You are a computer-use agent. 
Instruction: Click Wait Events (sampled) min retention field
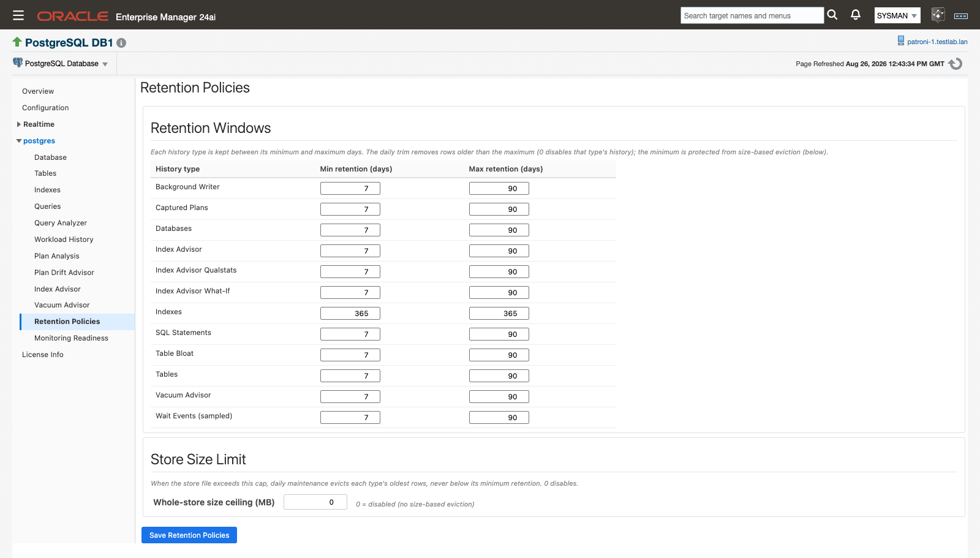point(350,418)
